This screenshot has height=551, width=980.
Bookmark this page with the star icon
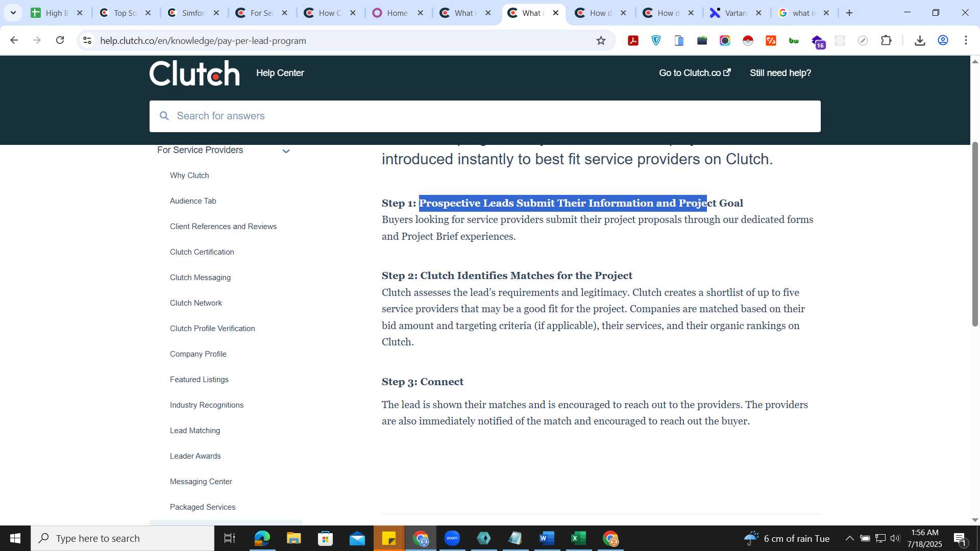click(x=601, y=41)
